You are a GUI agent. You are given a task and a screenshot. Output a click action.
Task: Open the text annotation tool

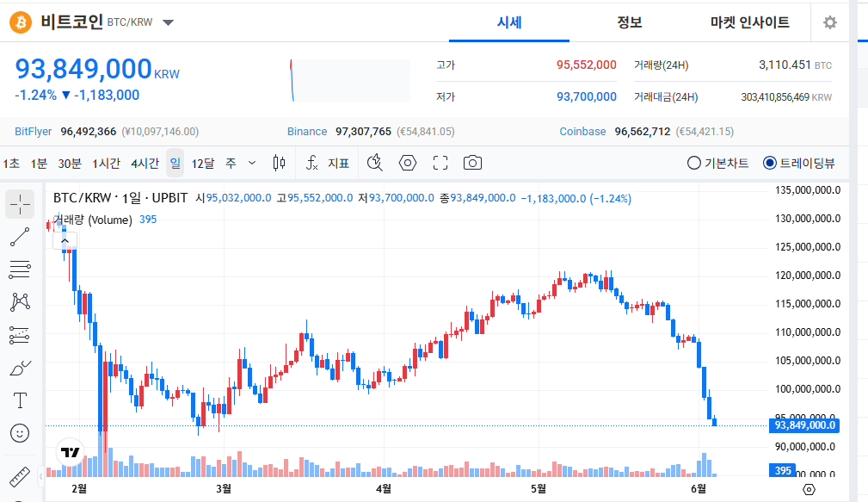coord(20,400)
